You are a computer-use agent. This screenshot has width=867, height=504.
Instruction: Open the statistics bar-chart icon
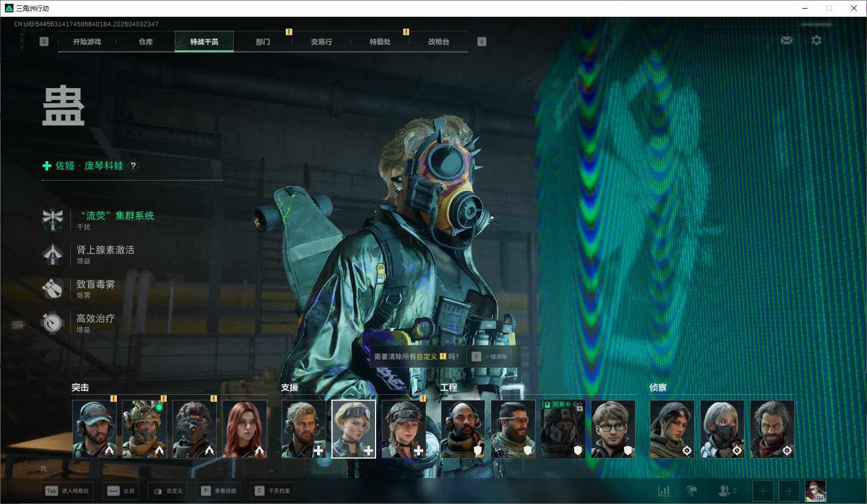click(x=664, y=491)
